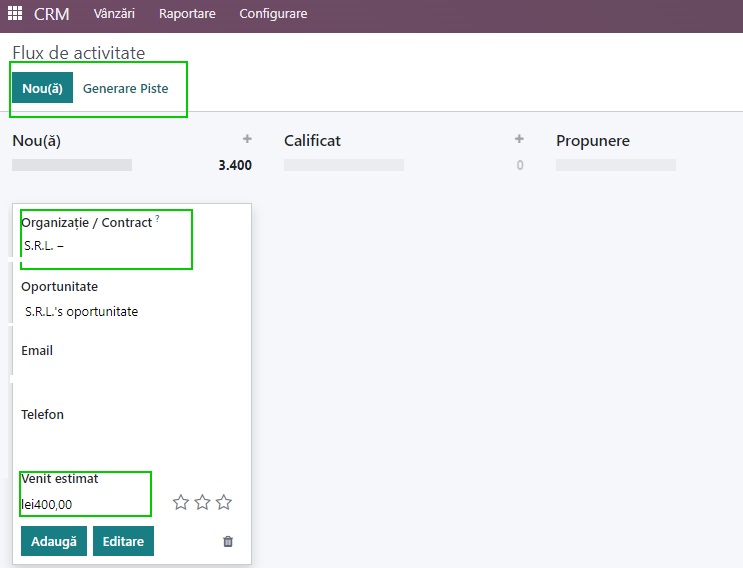The height and width of the screenshot is (568, 743).
Task: Set priority with the second star
Action: click(x=202, y=502)
